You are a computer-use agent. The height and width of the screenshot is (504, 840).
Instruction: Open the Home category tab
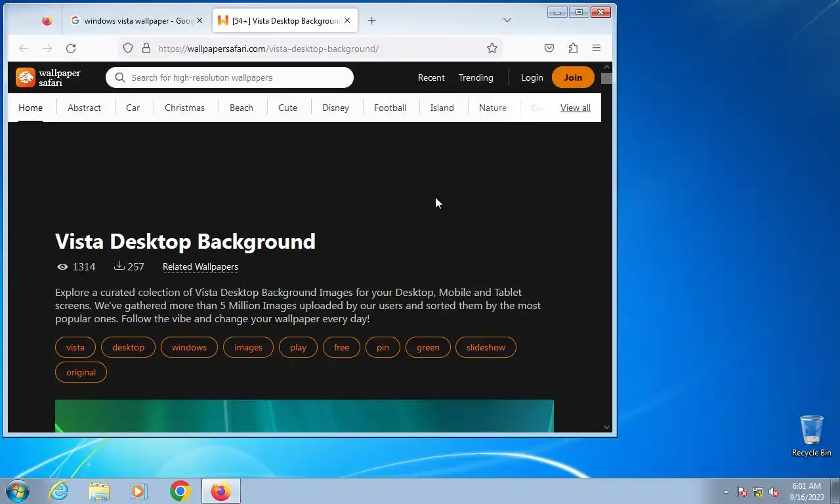[x=30, y=108]
